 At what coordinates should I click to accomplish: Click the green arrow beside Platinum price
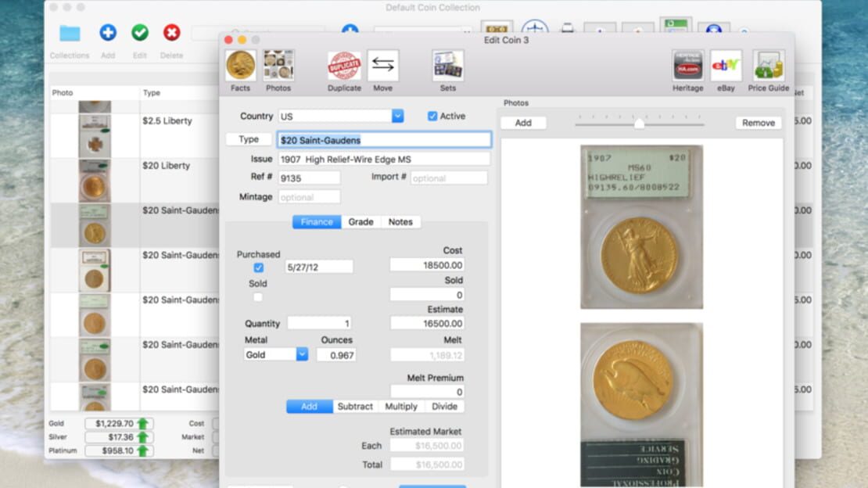coord(143,451)
